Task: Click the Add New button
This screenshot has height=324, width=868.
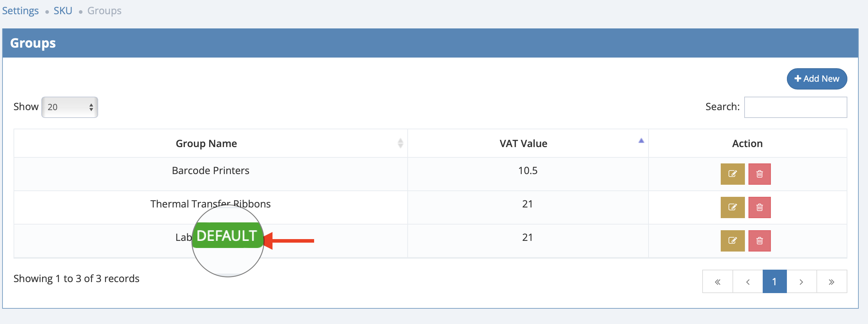Action: coord(817,79)
